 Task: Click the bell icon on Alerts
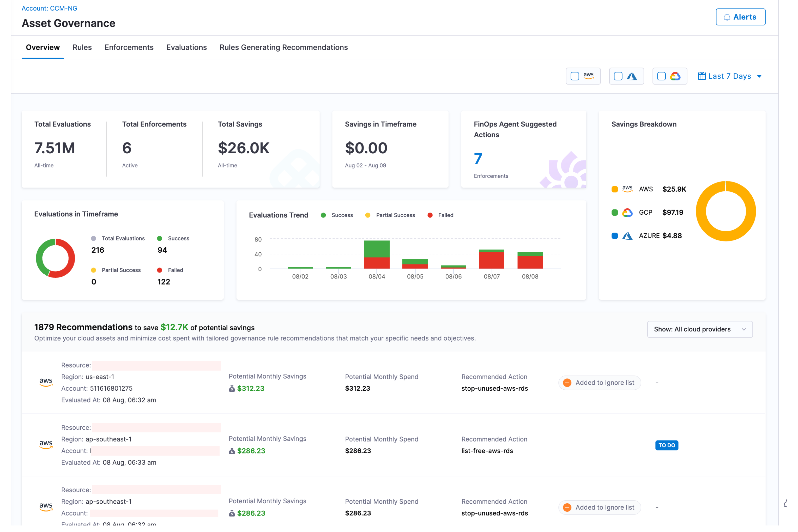click(x=727, y=17)
